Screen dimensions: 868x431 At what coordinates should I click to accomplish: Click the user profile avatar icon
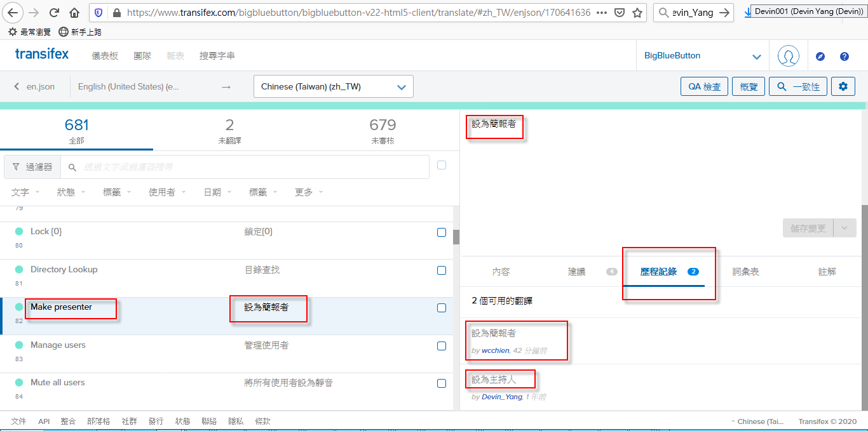pos(788,56)
